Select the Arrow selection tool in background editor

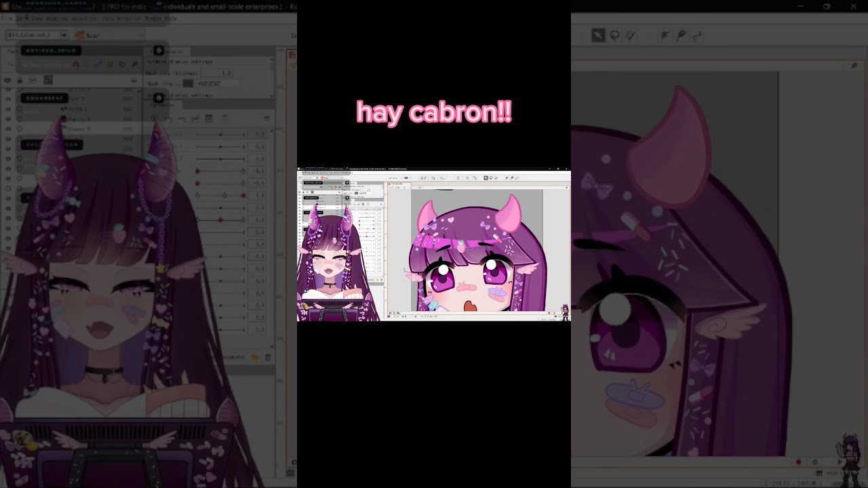[598, 35]
